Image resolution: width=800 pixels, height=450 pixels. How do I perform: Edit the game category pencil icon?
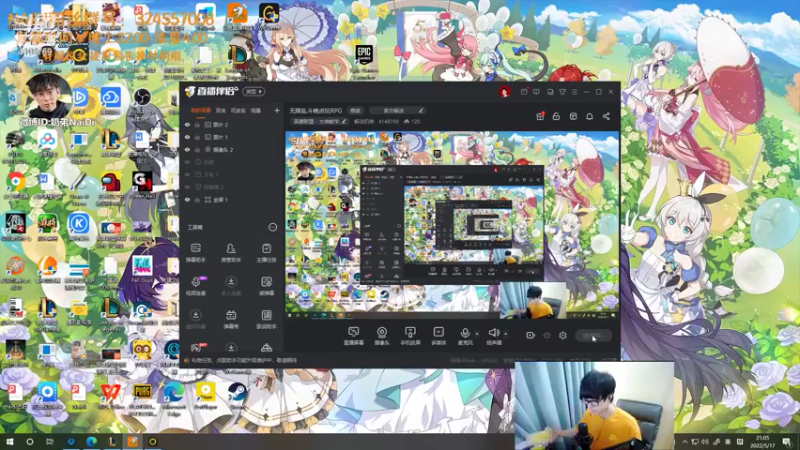[x=344, y=121]
